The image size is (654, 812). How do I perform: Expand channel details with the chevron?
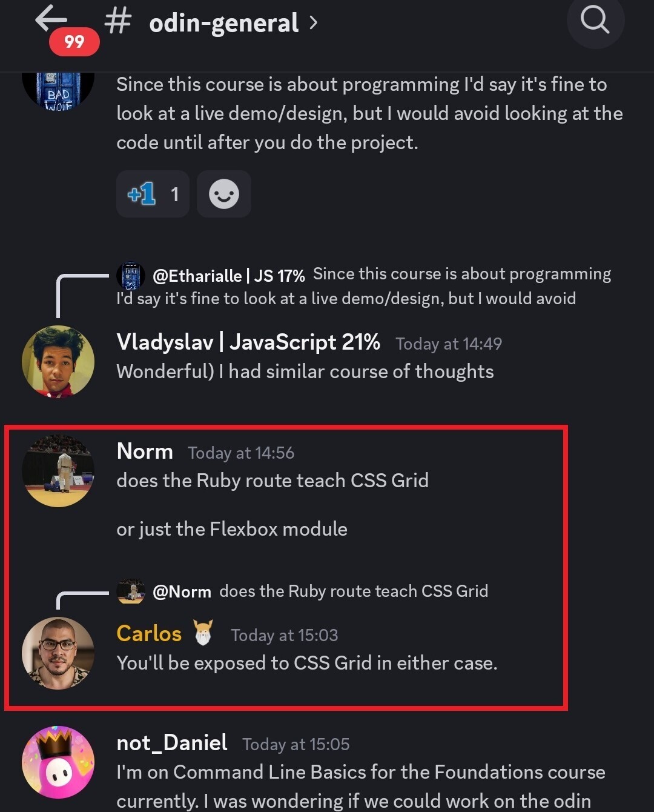click(x=314, y=22)
